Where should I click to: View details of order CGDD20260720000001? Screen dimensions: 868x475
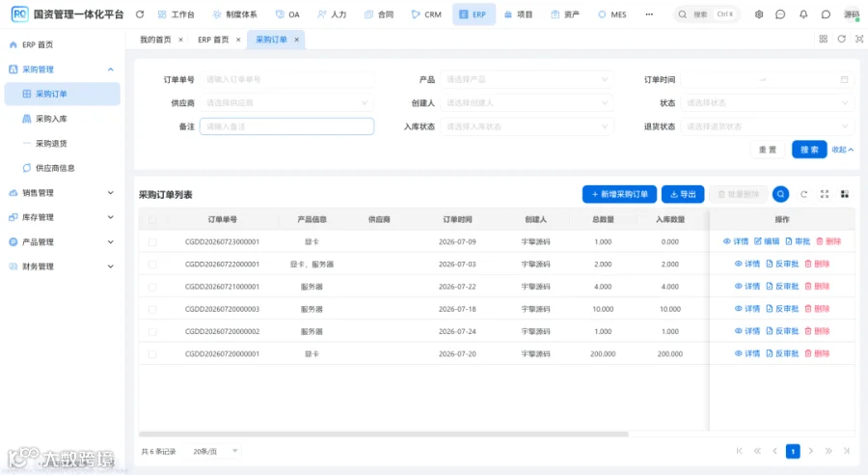click(x=747, y=353)
